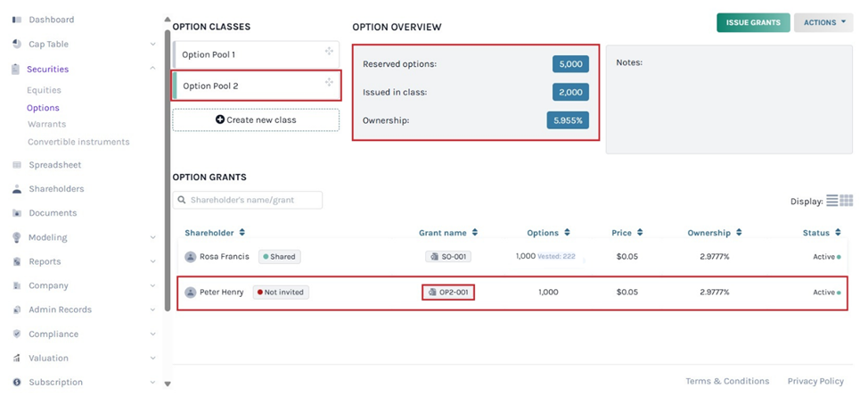The width and height of the screenshot is (868, 396).
Task: Click the plus icon in Create new class
Action: [220, 120]
